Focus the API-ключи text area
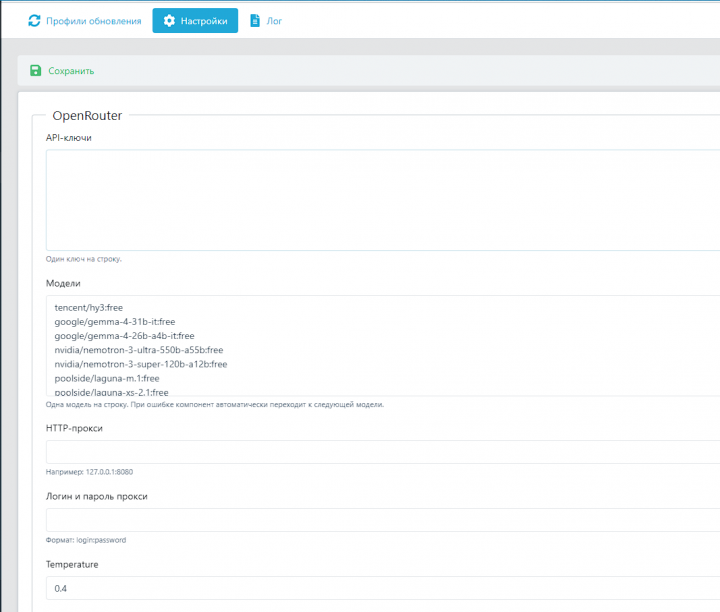This screenshot has height=612, width=720. [383, 200]
